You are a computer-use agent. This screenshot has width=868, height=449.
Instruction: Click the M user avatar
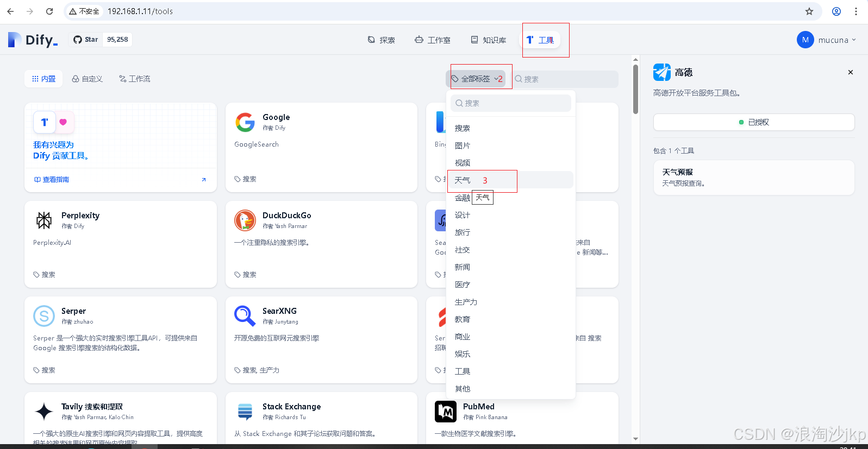click(805, 40)
